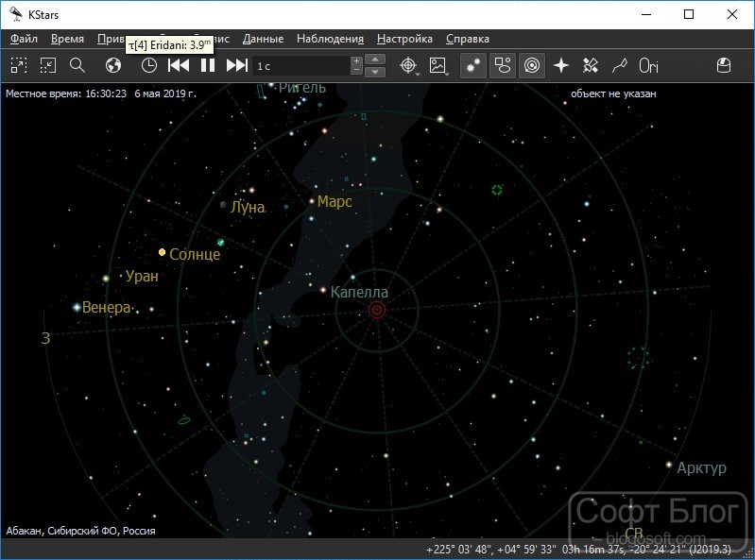Open the Данные menu
This screenshot has width=755, height=560.
tap(263, 39)
